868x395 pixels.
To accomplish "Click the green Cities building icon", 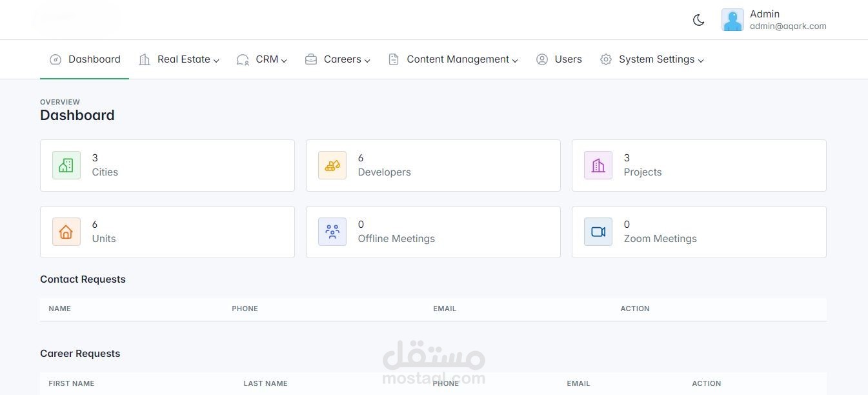I will coord(66,165).
